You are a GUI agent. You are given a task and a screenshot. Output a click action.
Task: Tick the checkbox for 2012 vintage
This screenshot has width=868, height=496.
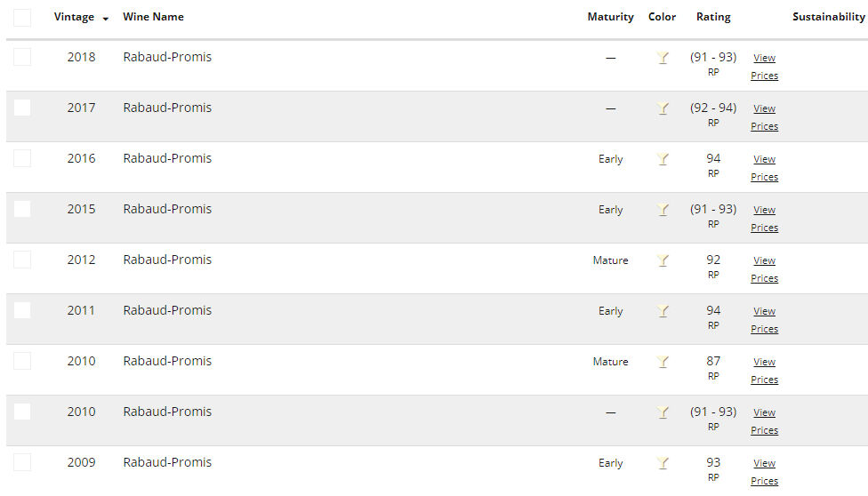(22, 260)
